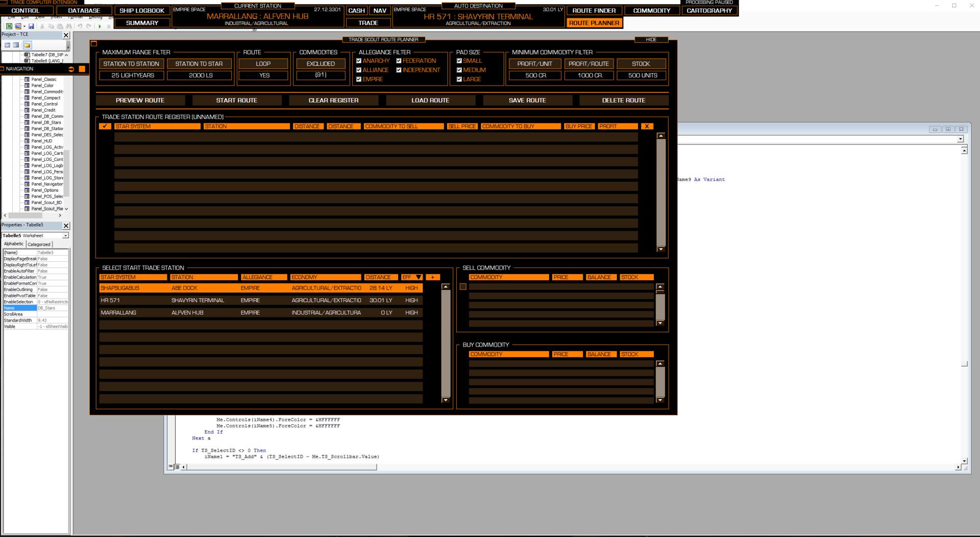Select the Panel_Options form icon in the tree
Screen dimensions: 980x537
click(27, 190)
